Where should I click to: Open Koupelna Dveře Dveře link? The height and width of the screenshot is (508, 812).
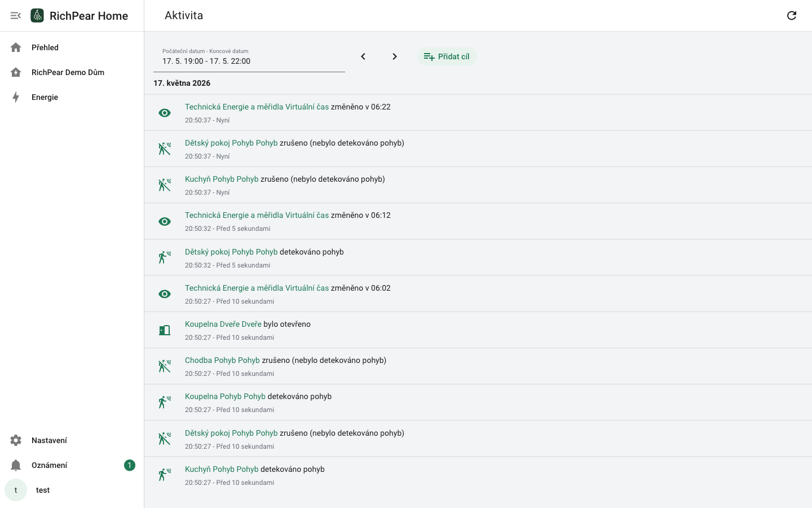(223, 324)
